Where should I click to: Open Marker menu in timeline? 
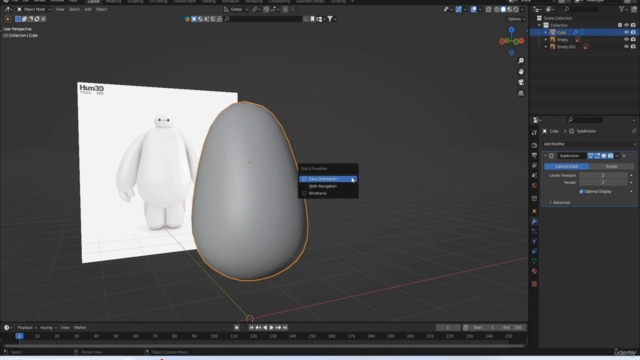(x=80, y=327)
